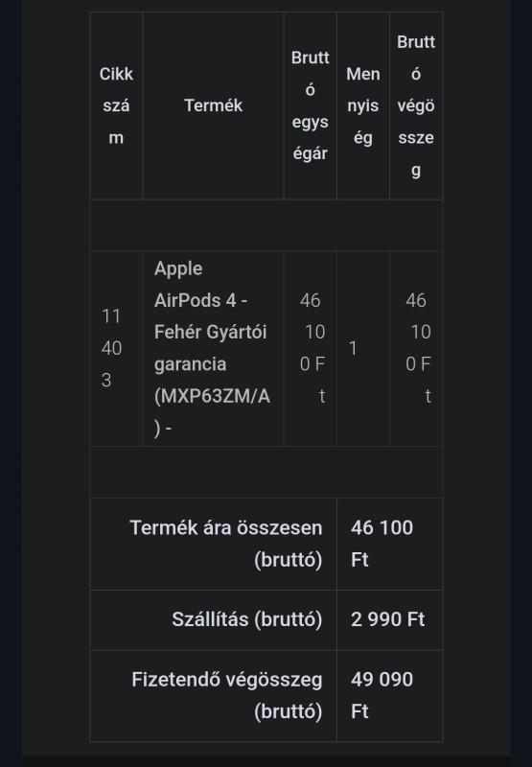Select the product total 46 100 Ft value
Screen dimensions: 532x767
click(x=382, y=544)
